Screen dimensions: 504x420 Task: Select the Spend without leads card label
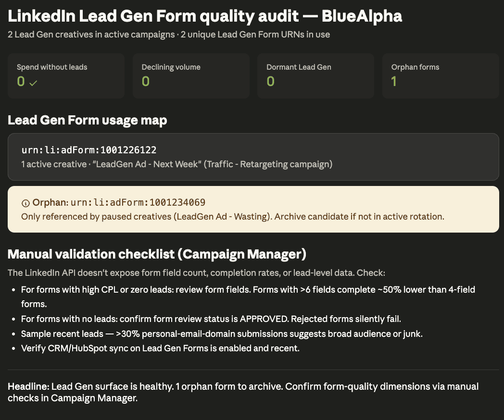click(52, 67)
